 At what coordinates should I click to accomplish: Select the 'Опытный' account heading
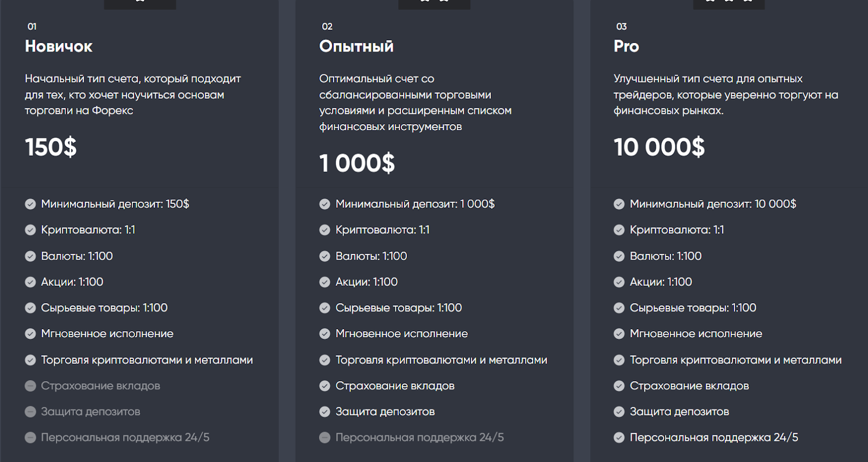click(356, 47)
